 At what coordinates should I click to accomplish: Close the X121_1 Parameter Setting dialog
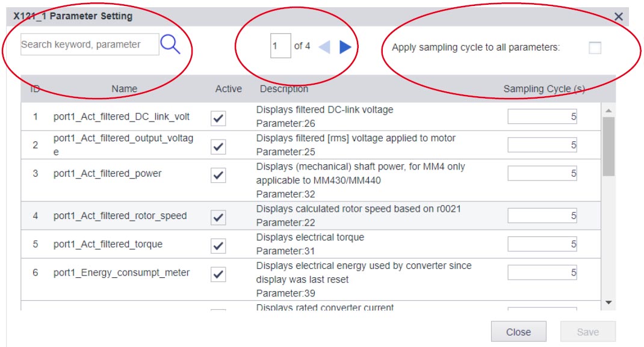619,16
